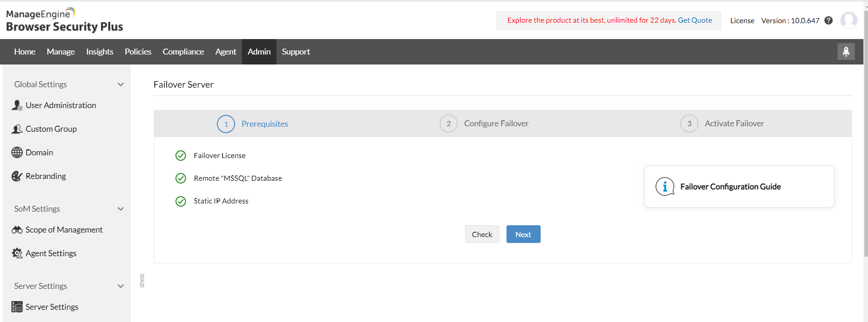Open User Administration in sidebar
Image resolution: width=868 pixels, height=322 pixels.
(60, 105)
